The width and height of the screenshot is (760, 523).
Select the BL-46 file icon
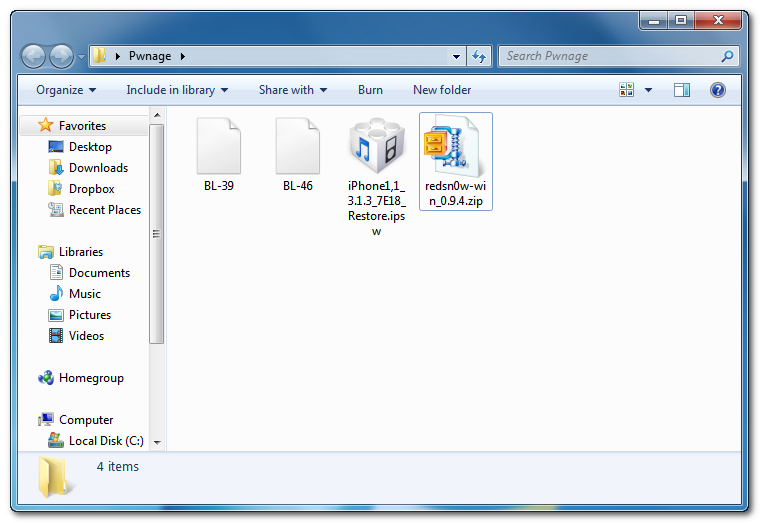(x=297, y=148)
